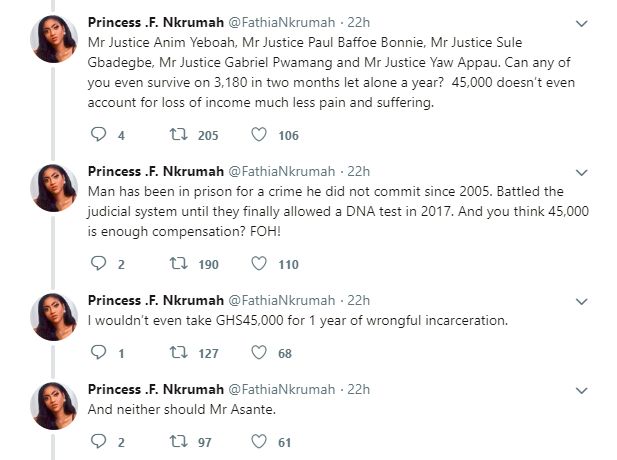617x460 pixels.
Task: Click the @FathiaNkrumah handle on the last tweet
Action: click(282, 389)
